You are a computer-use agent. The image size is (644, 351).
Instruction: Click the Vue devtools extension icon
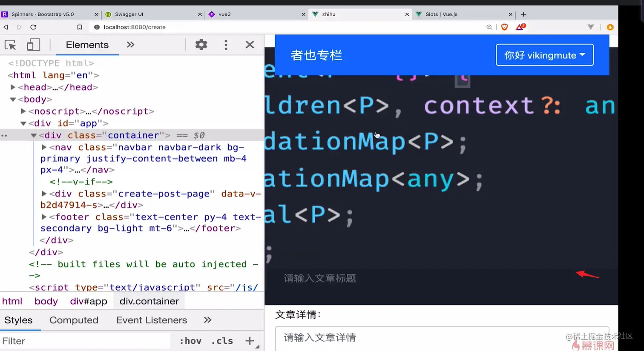tap(590, 27)
